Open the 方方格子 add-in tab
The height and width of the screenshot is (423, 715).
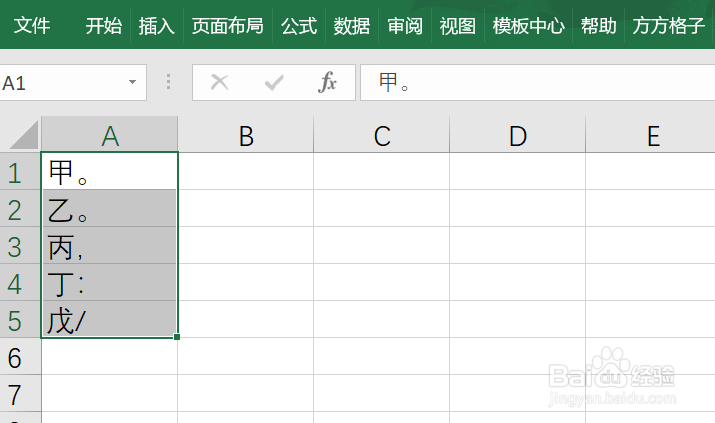(x=668, y=26)
